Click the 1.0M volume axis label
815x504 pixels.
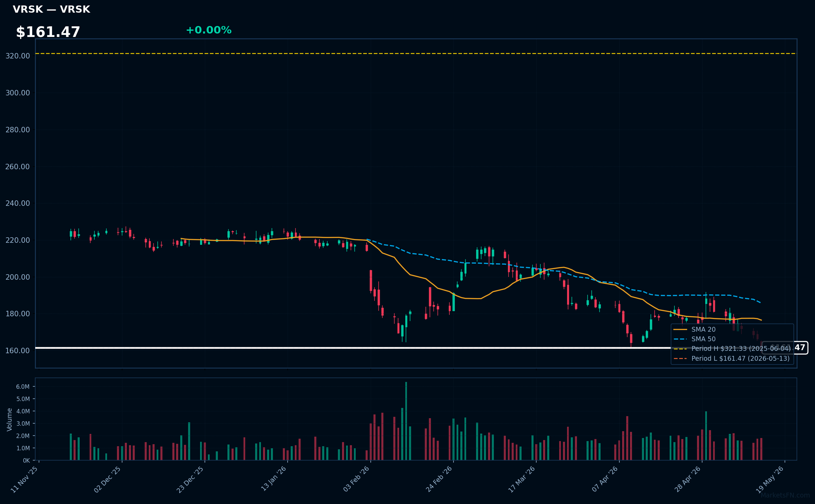pos(23,448)
